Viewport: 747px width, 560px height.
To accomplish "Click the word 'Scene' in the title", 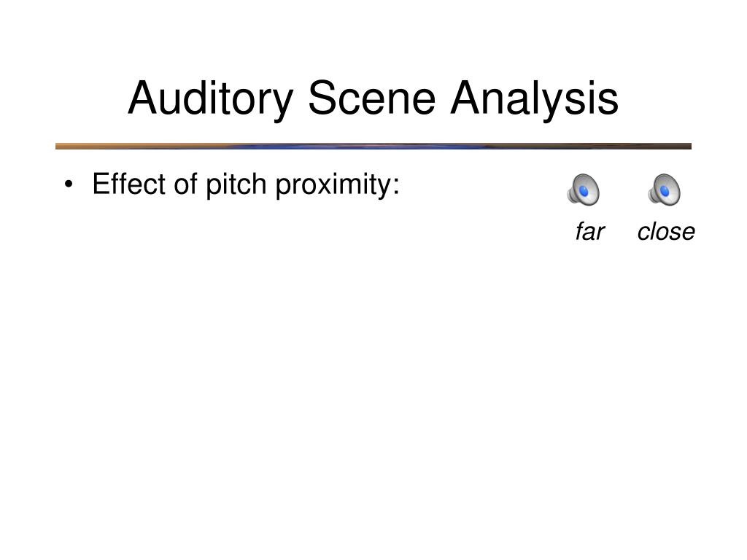I will tap(371, 98).
